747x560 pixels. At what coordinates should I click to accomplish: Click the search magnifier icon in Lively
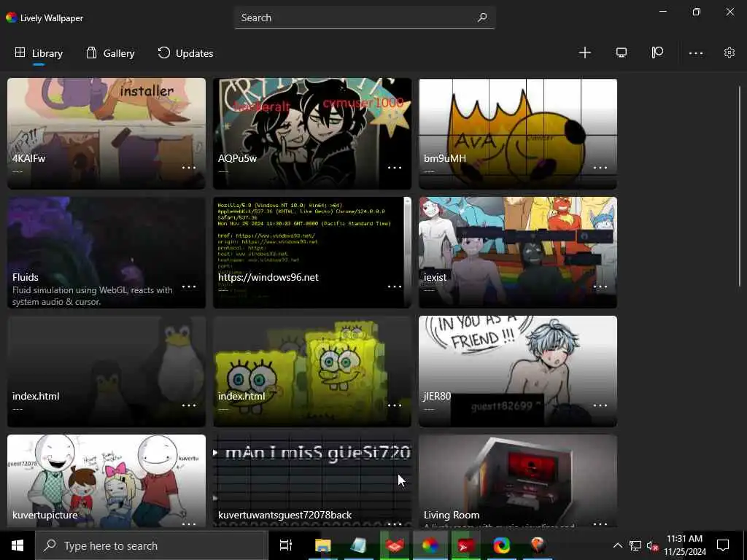point(482,17)
